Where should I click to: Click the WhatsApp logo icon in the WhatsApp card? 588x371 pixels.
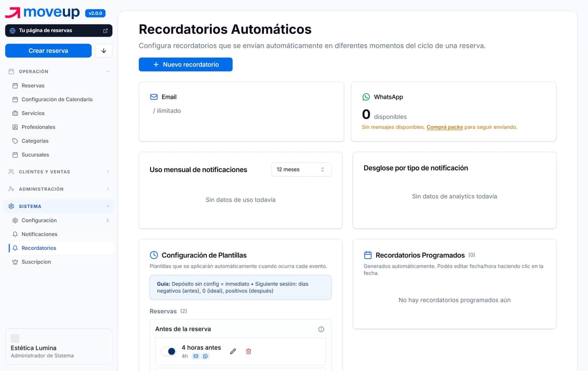tap(366, 97)
